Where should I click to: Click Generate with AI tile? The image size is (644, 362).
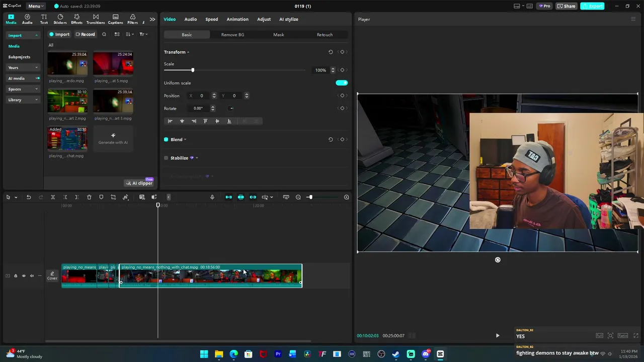113,138
